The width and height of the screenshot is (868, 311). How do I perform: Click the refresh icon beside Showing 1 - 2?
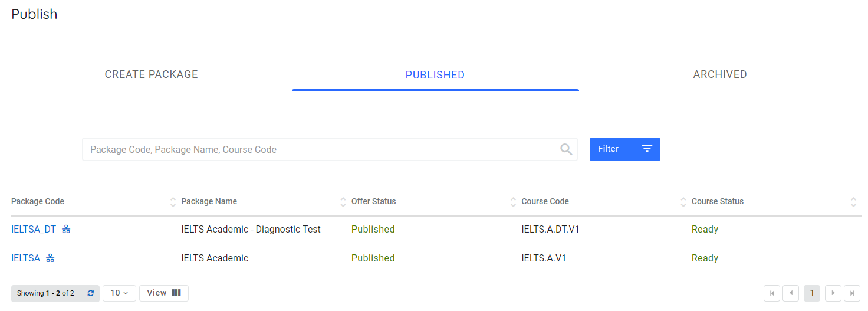coord(90,293)
